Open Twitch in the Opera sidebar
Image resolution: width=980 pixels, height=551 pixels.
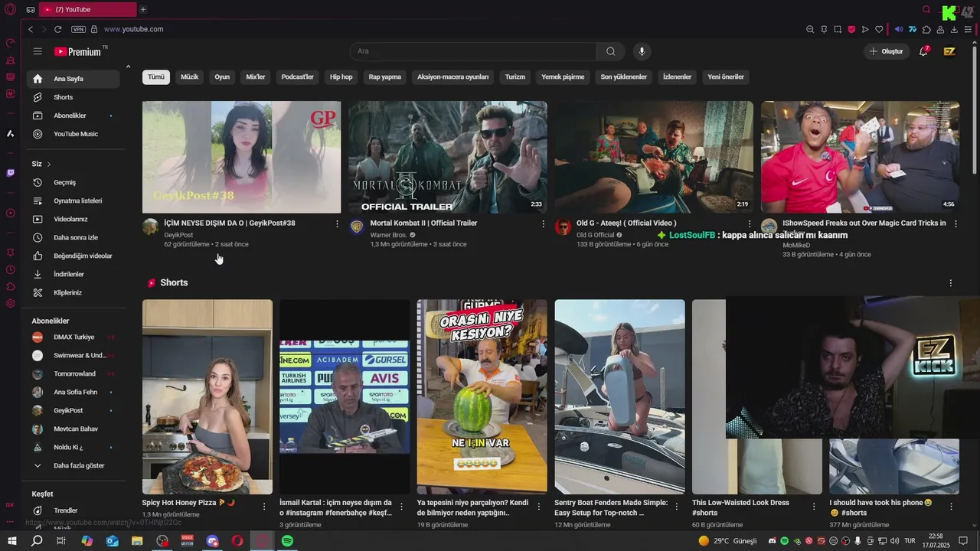tap(10, 173)
